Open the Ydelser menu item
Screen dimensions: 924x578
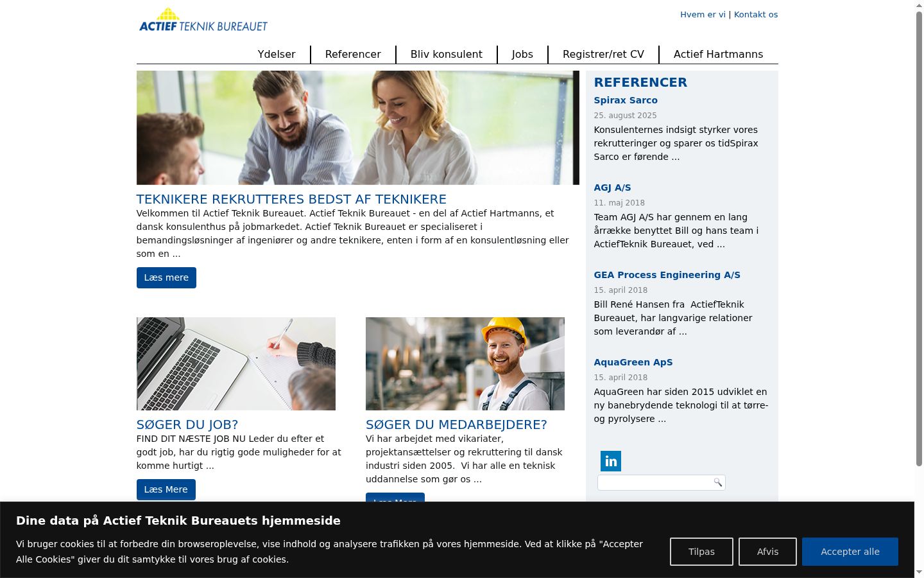277,55
